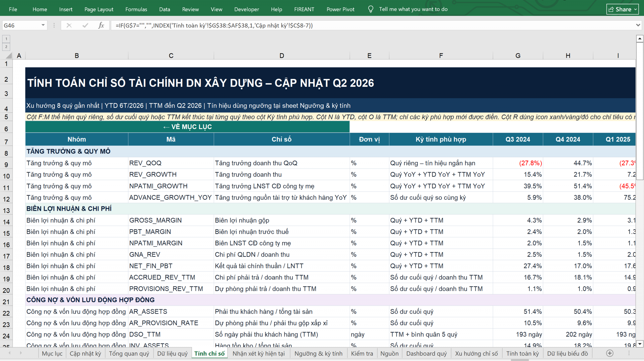Expand the formula bar

tap(638, 25)
